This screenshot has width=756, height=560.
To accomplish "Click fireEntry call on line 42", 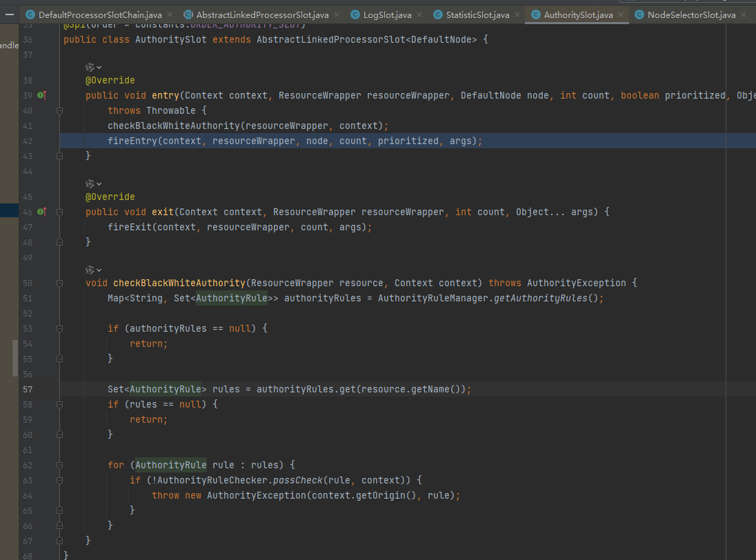I will click(132, 141).
